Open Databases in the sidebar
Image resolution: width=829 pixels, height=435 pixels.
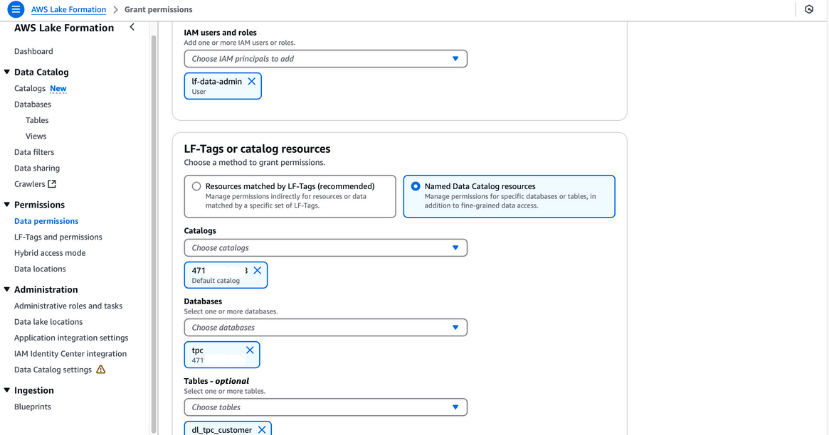(x=33, y=104)
